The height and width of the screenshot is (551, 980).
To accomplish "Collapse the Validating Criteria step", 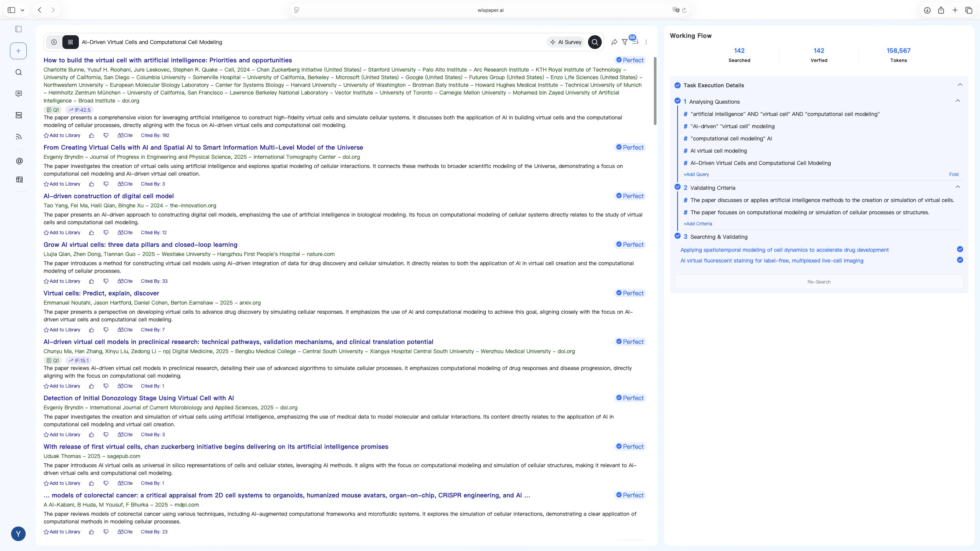I will coord(957,187).
